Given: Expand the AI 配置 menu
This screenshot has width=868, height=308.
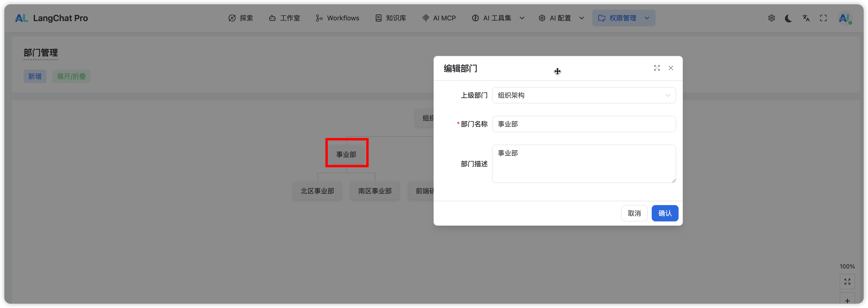Looking at the screenshot, I should (x=561, y=18).
